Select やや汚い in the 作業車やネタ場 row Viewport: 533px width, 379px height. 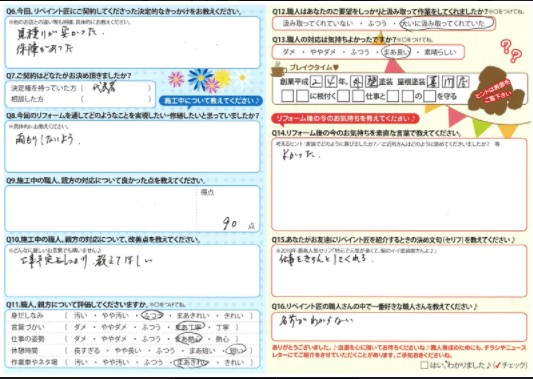[x=116, y=362]
